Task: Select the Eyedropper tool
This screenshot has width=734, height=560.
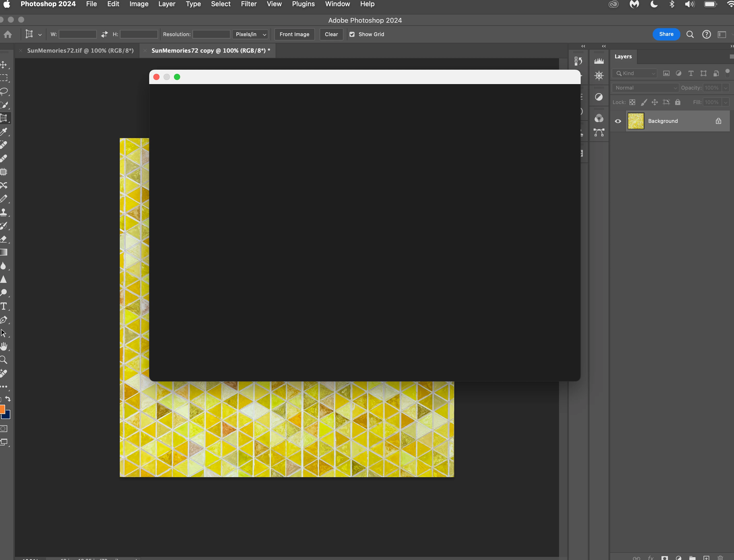Action: click(4, 132)
